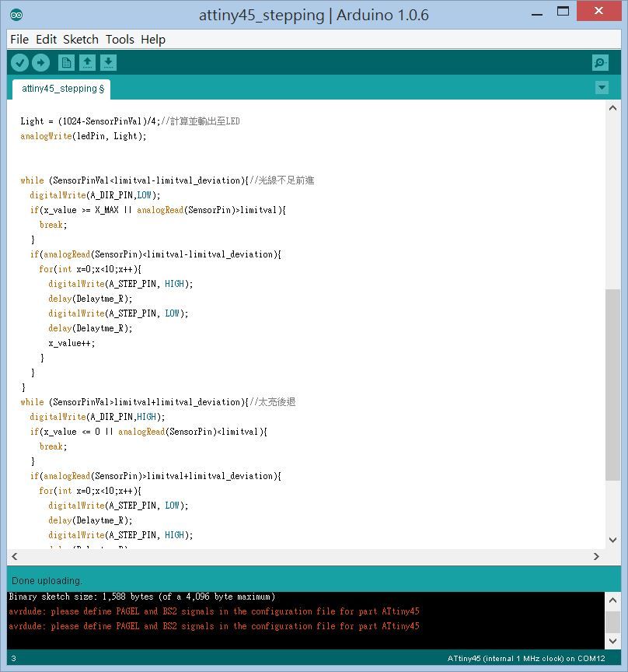
Task: Minimize the Arduino window
Action: coord(537,14)
